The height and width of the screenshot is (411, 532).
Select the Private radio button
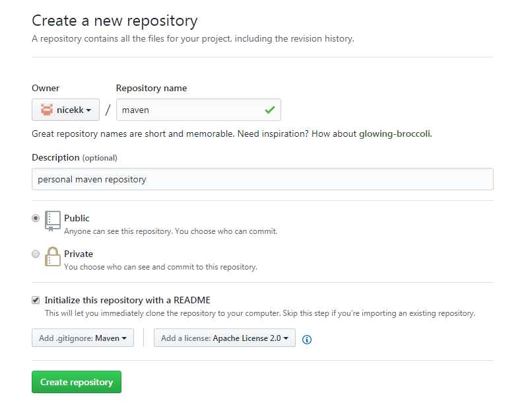tap(36, 254)
